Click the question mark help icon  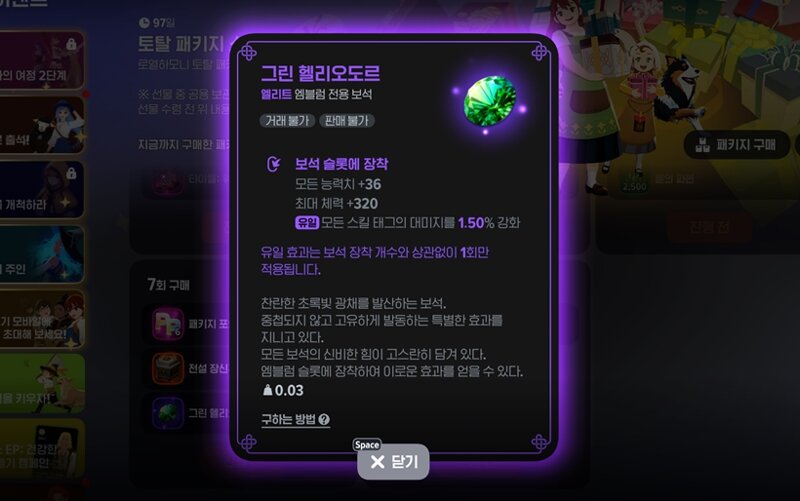[x=324, y=419]
